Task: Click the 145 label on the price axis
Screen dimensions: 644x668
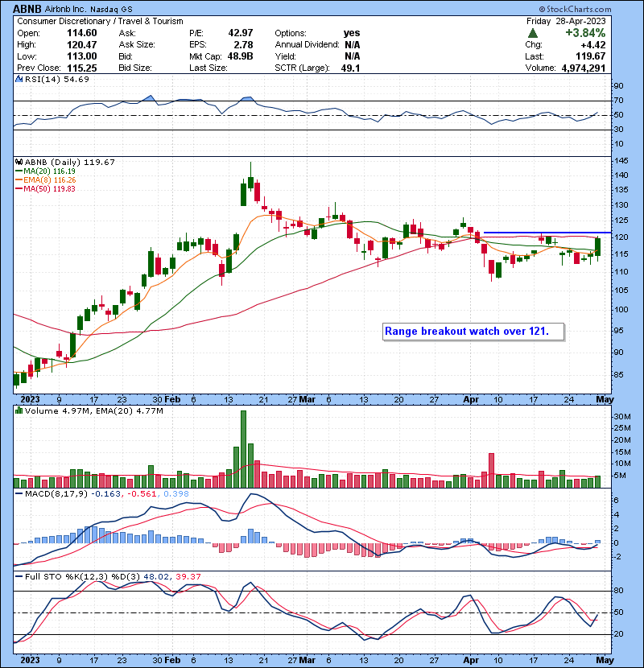Action: (x=621, y=161)
